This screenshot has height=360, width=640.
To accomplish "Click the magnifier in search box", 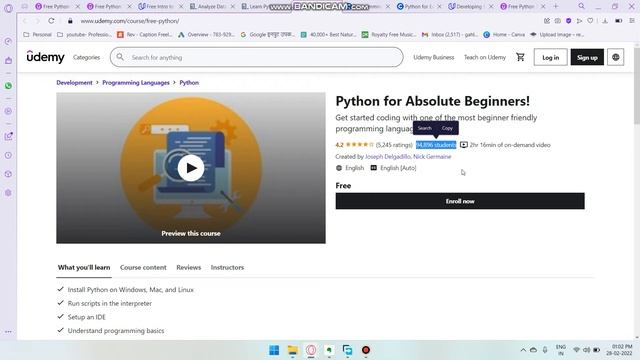I will [x=120, y=57].
